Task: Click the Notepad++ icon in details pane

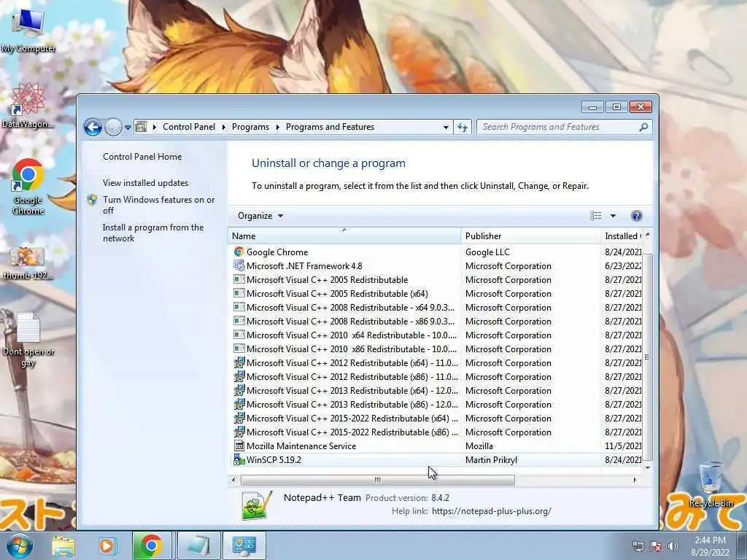Action: click(x=258, y=505)
